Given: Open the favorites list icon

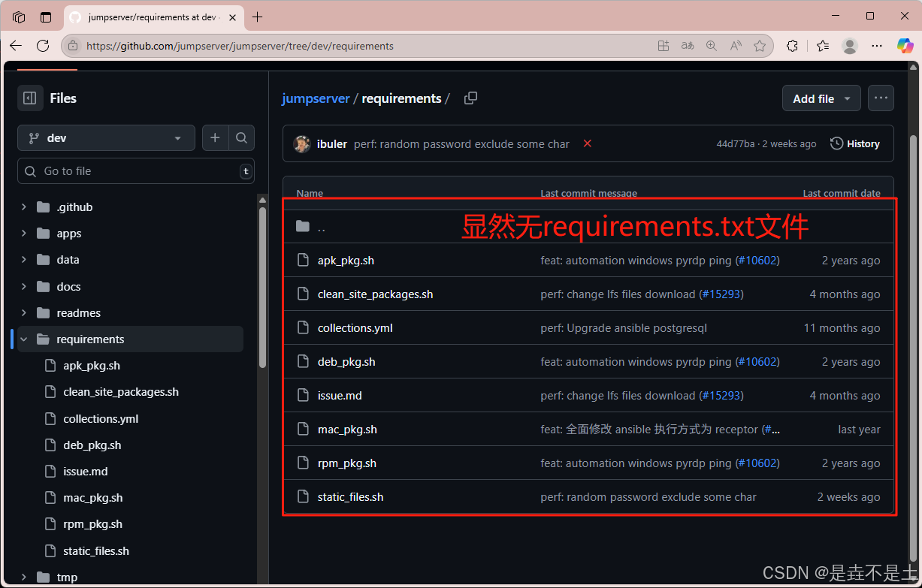Looking at the screenshot, I should [823, 46].
